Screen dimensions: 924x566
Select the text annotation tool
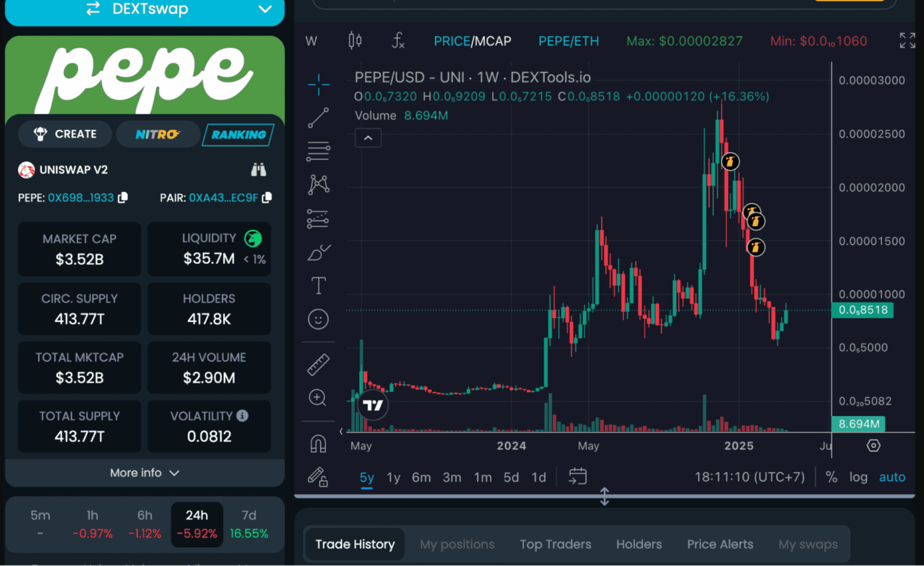[318, 286]
